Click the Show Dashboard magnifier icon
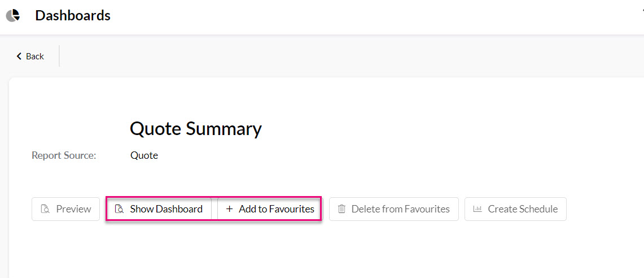 pos(119,209)
